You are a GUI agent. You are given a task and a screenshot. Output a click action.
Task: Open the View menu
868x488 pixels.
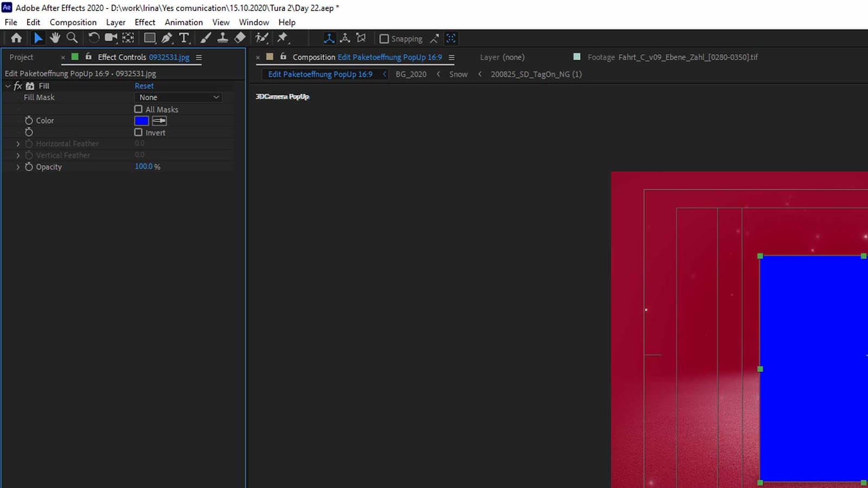click(221, 22)
